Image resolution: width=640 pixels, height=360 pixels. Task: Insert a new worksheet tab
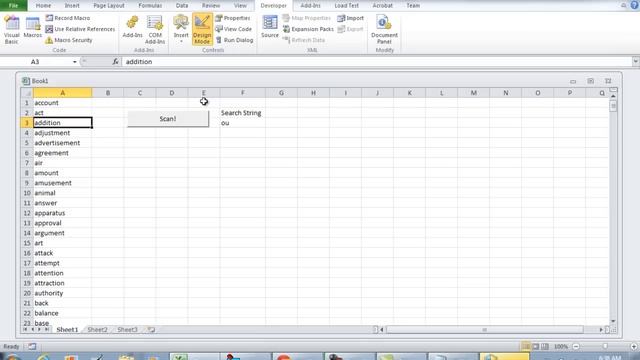click(x=151, y=329)
